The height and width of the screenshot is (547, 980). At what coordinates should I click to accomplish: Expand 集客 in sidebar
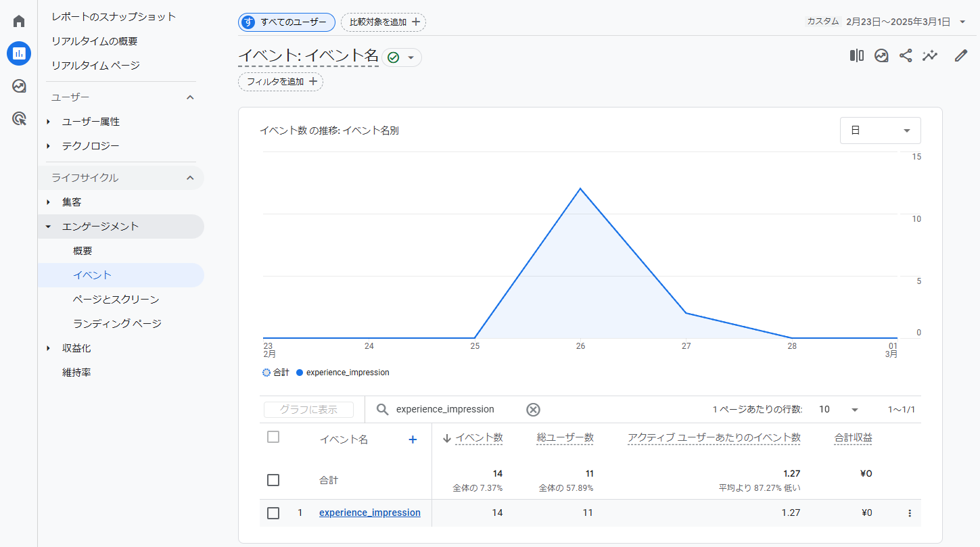48,202
